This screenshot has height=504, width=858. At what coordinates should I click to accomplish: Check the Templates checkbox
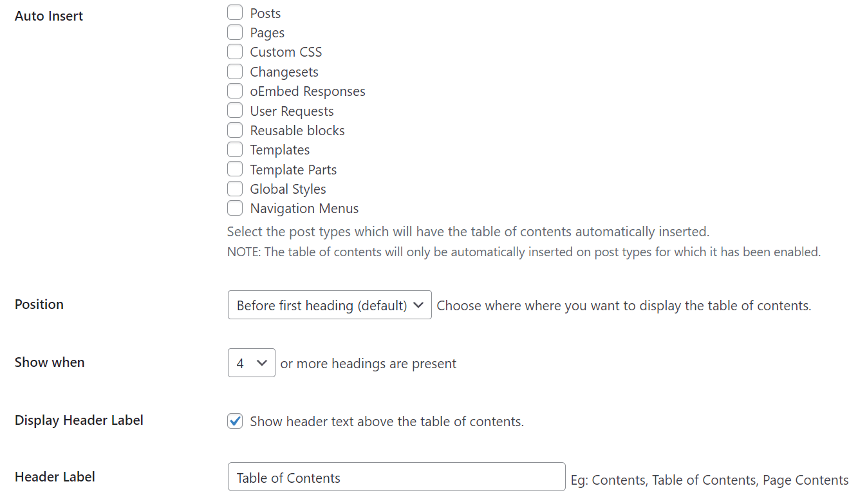(x=235, y=149)
